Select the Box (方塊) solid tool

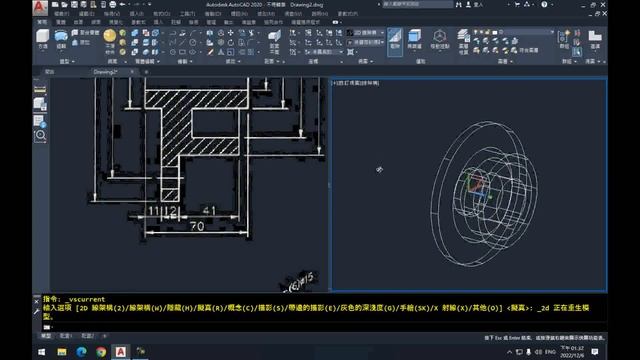click(x=42, y=39)
